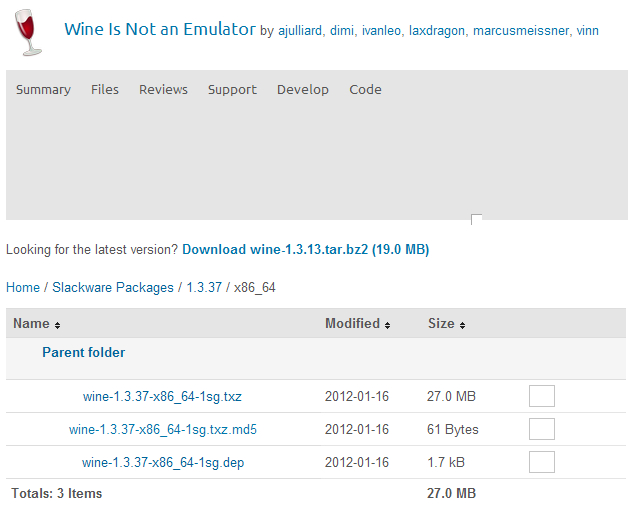Navigate to 1.3.37 breadcrumb folder

pyautogui.click(x=204, y=288)
